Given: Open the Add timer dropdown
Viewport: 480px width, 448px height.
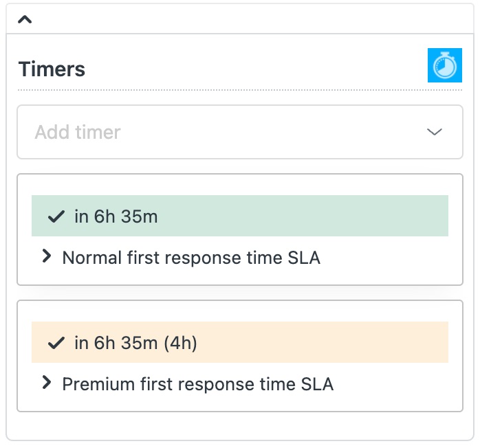Looking at the screenshot, I should [240, 132].
